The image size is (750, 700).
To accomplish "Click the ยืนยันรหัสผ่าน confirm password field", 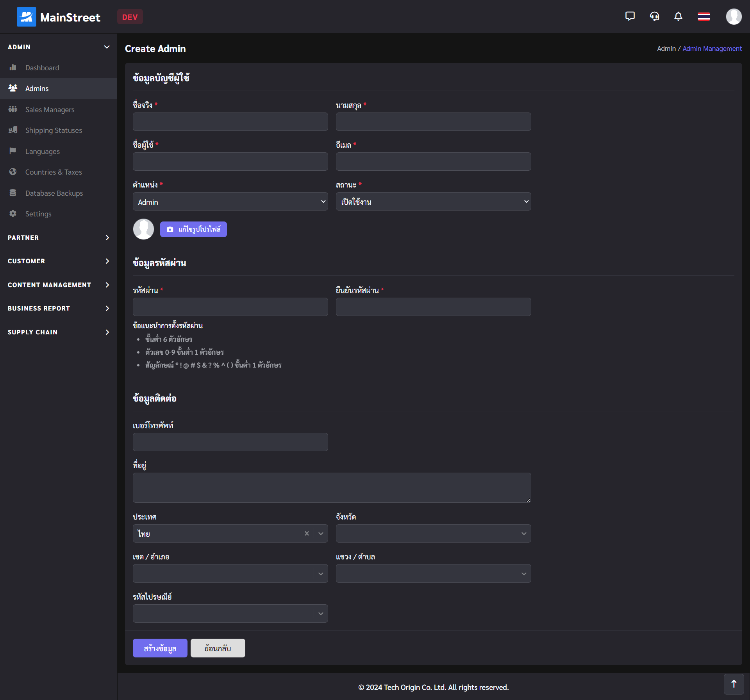I will [x=433, y=307].
